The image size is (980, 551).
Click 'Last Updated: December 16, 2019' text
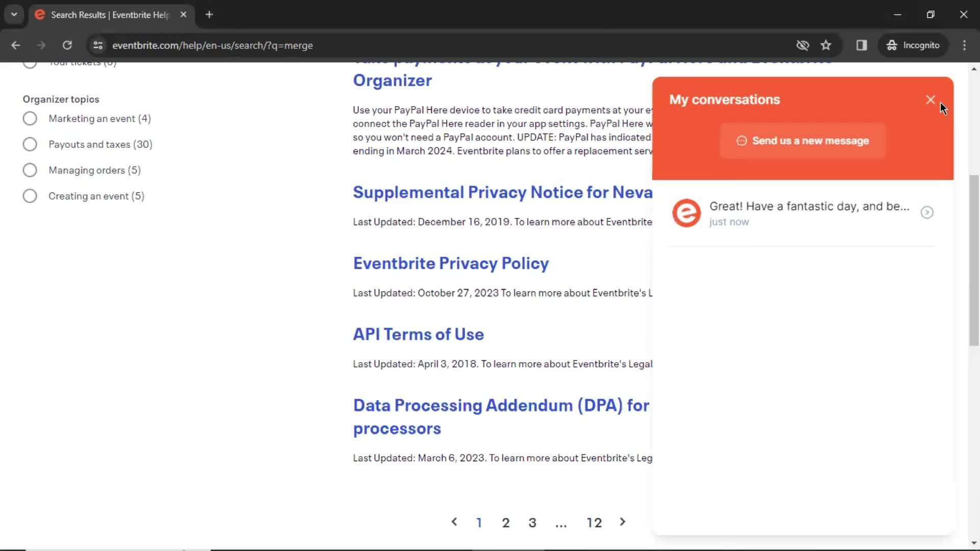point(432,222)
